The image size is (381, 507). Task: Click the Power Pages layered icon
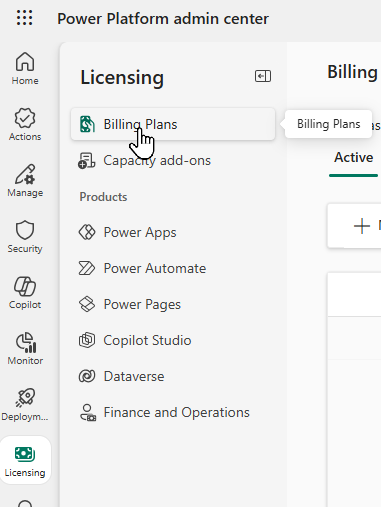[87, 304]
